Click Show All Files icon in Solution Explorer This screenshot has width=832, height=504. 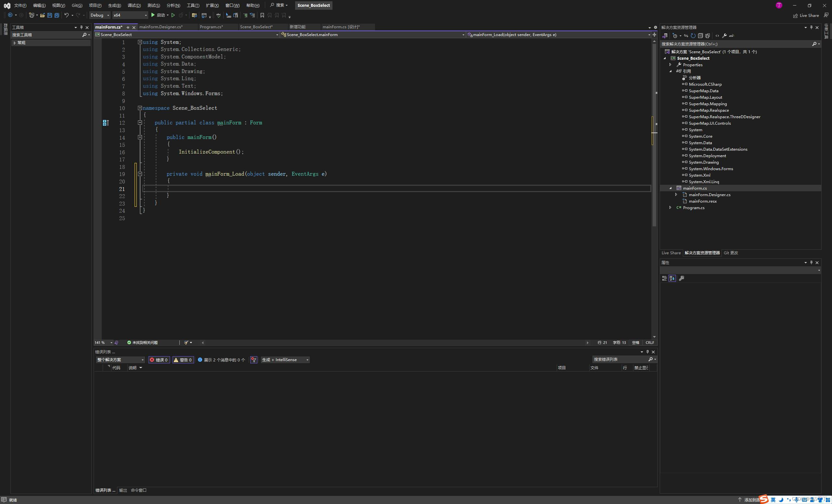click(x=708, y=36)
